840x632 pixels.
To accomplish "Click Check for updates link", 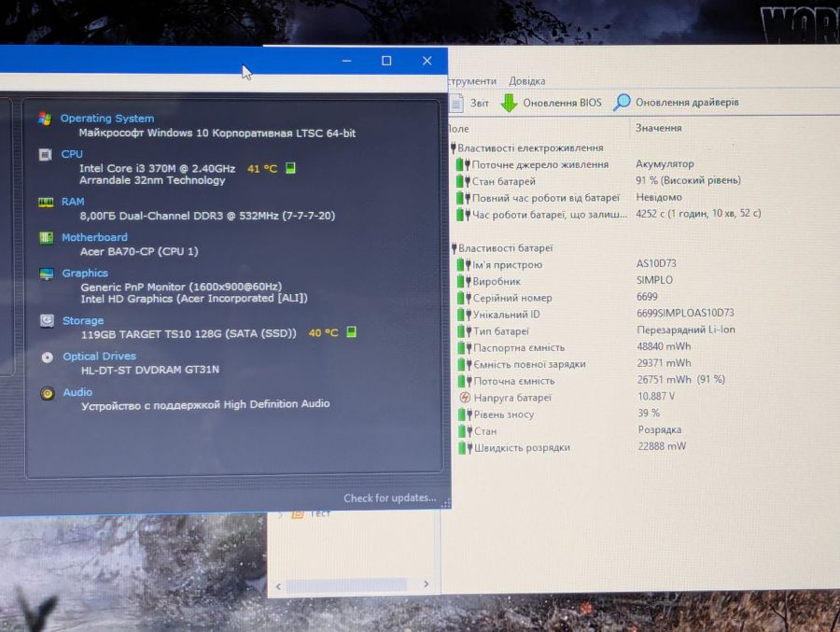I will coord(389,498).
